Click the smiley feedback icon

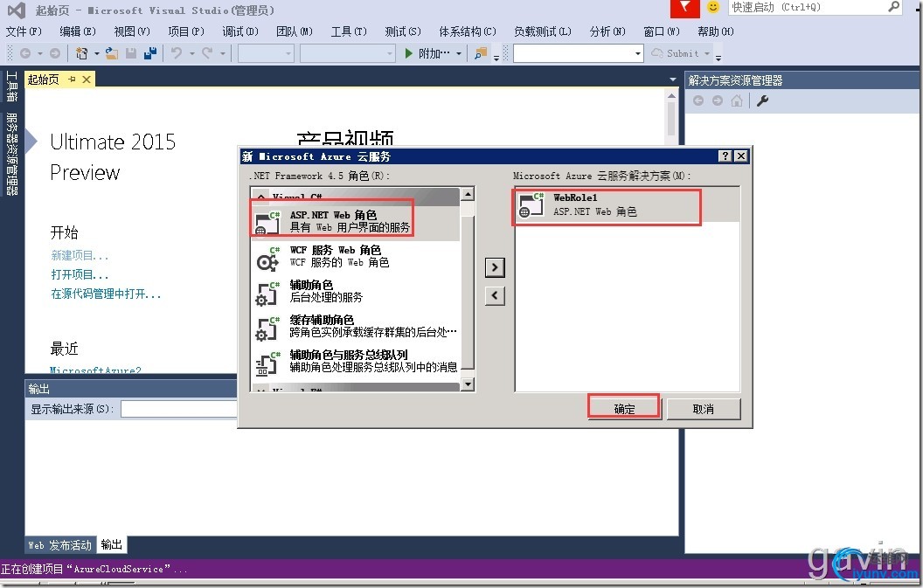click(x=713, y=8)
